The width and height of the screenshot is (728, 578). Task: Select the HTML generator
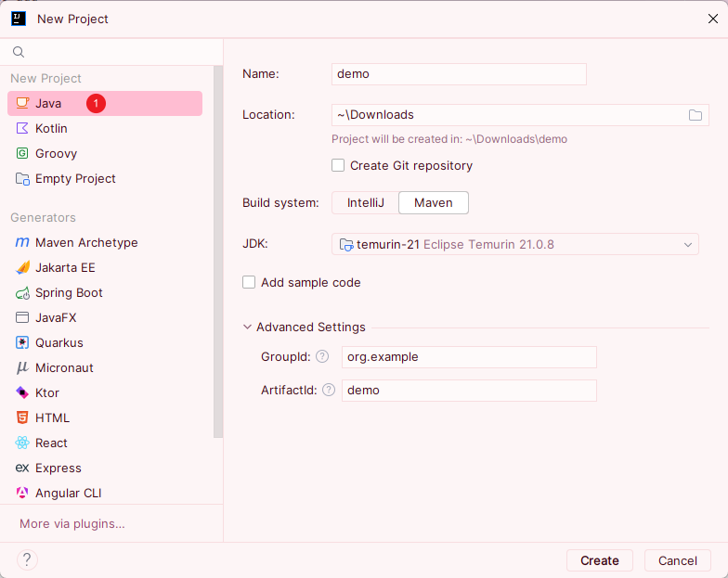(105, 417)
